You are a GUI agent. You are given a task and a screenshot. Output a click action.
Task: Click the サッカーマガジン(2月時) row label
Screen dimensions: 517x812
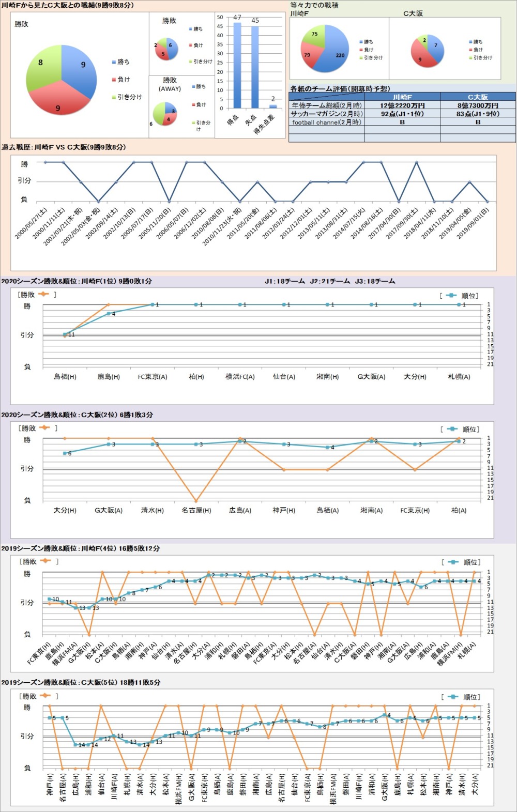pyautogui.click(x=327, y=113)
